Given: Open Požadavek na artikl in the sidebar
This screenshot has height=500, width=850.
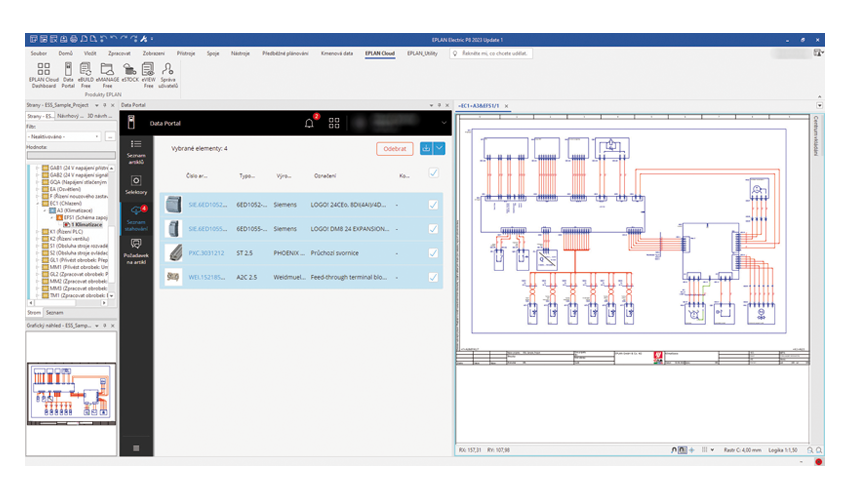Looking at the screenshot, I should click(136, 251).
